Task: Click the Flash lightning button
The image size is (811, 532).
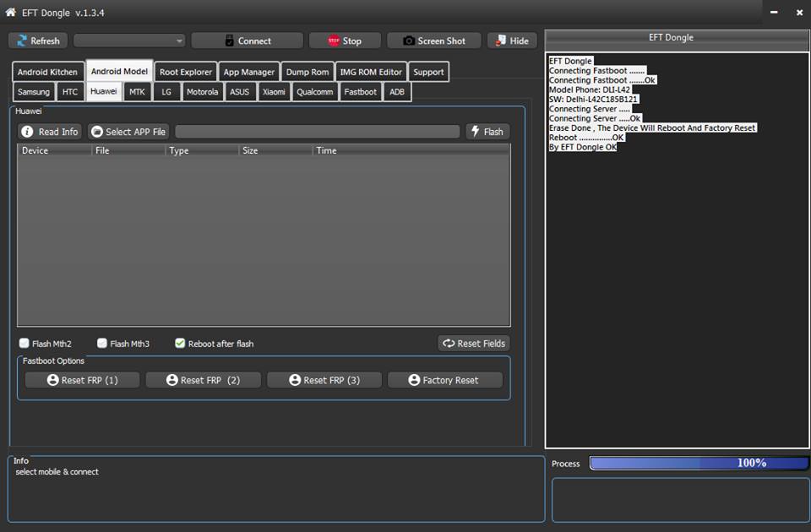Action: tap(487, 132)
